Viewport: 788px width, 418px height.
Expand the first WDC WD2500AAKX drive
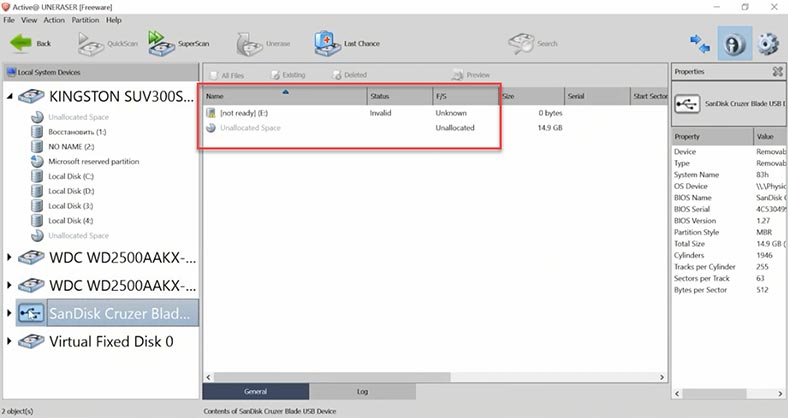(x=9, y=257)
